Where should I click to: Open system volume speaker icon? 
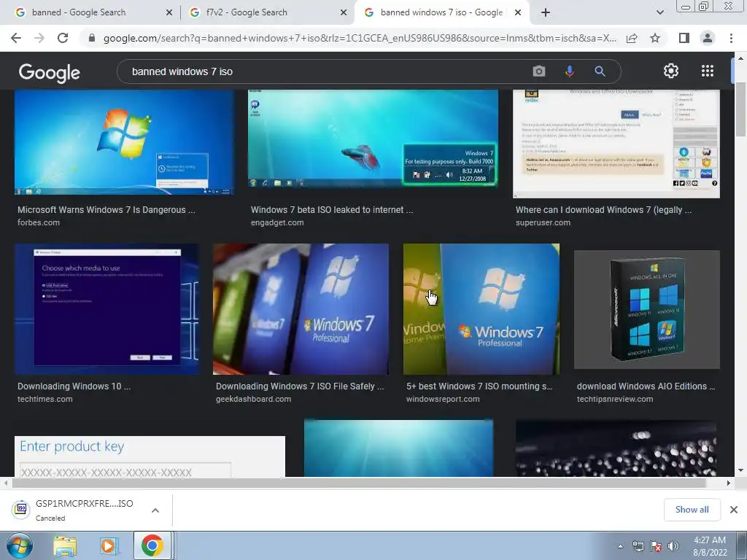click(x=673, y=546)
